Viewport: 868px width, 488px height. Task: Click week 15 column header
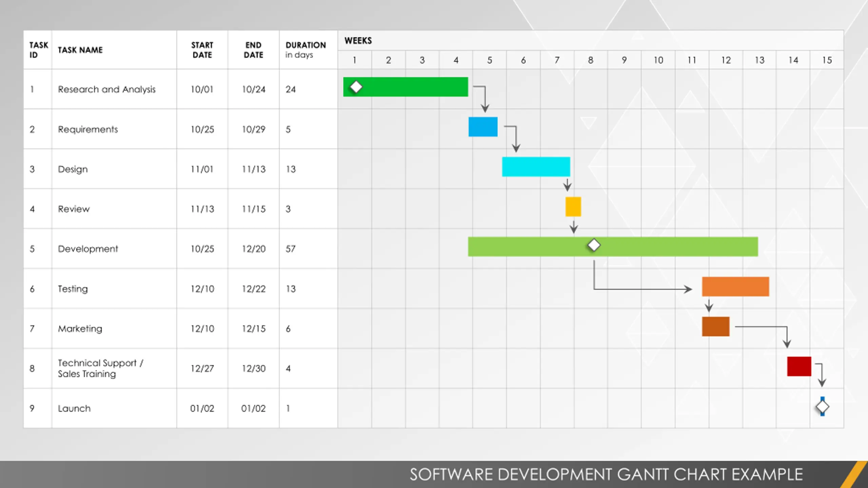827,60
